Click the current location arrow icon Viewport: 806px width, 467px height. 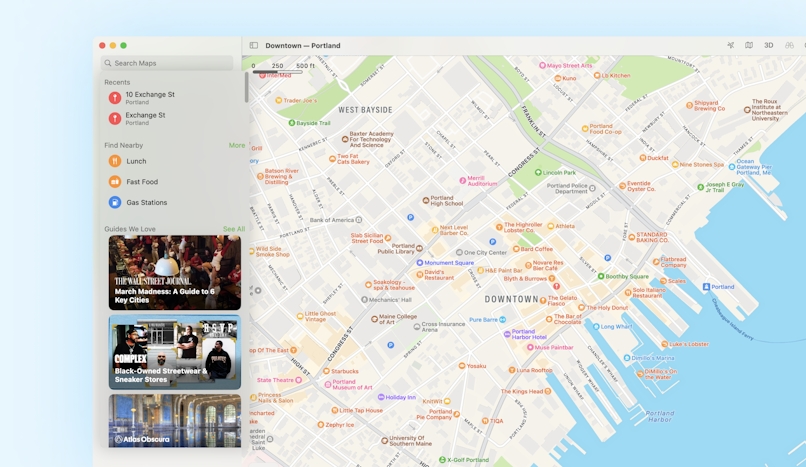(730, 45)
